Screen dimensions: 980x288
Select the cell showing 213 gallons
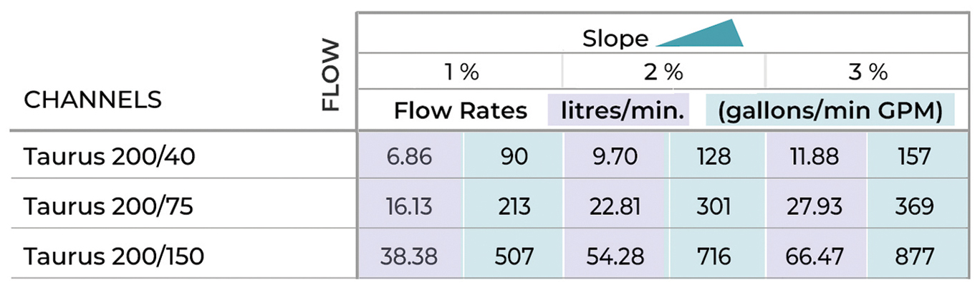(x=513, y=206)
